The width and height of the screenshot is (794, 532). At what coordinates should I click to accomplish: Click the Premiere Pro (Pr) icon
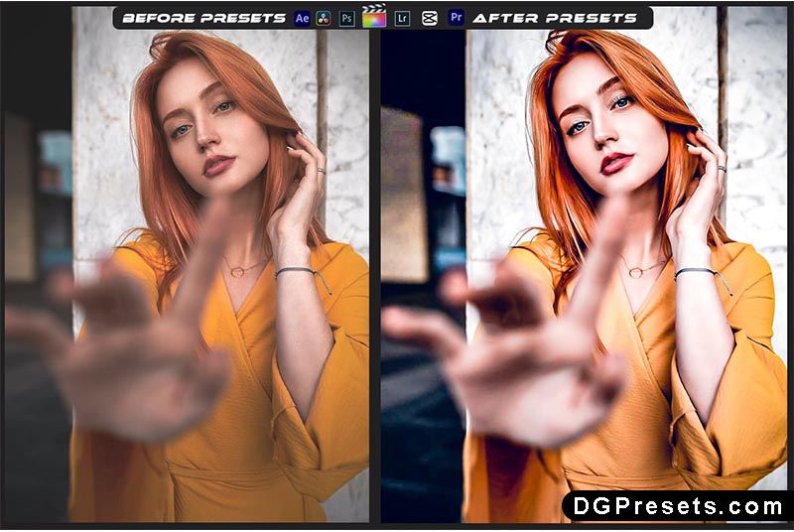[457, 18]
